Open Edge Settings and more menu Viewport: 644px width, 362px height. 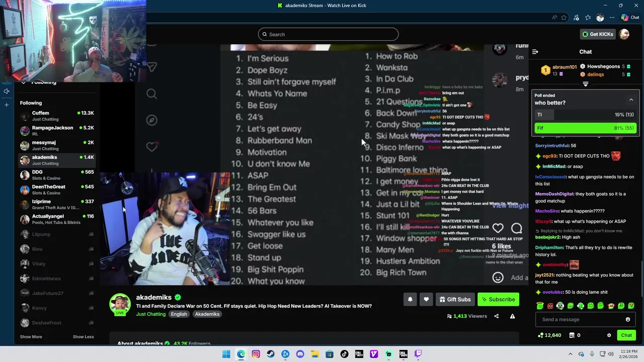point(612,18)
